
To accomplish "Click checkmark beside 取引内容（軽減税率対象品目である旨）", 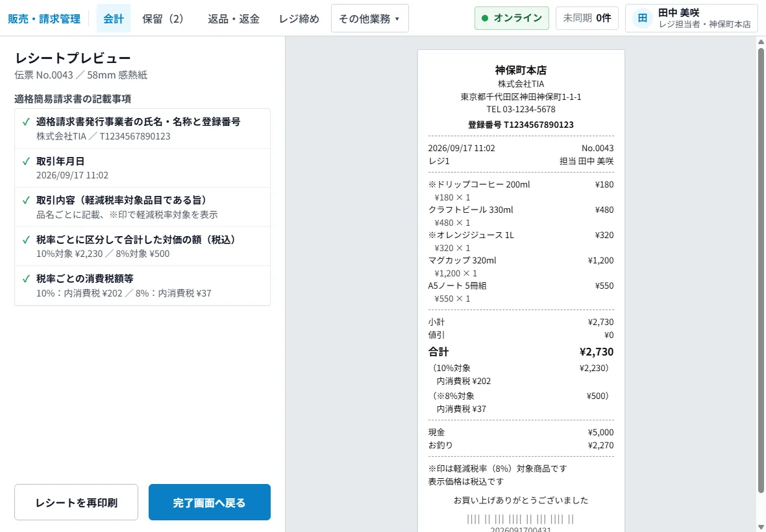I will 27,200.
